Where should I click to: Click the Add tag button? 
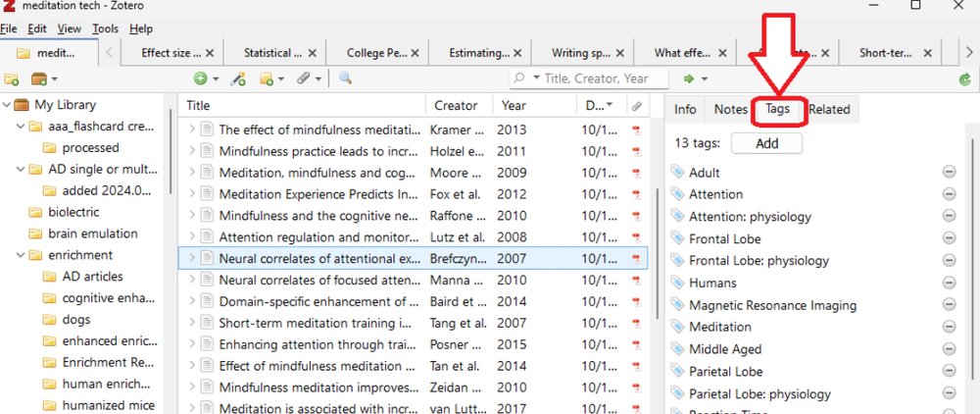pos(767,143)
